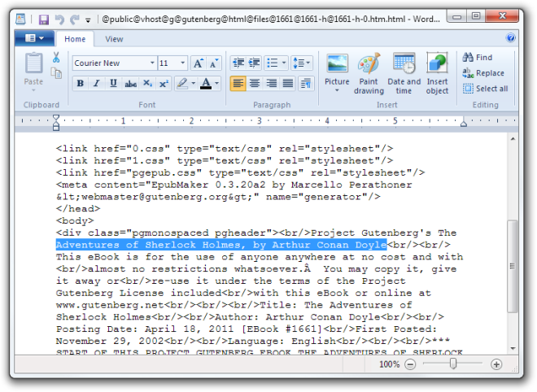Click the zoom out minus button
Viewport: 537px width, 392px height.
pos(410,364)
